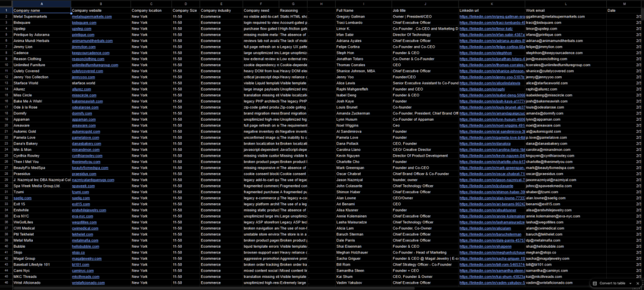Select column B header

101,4
